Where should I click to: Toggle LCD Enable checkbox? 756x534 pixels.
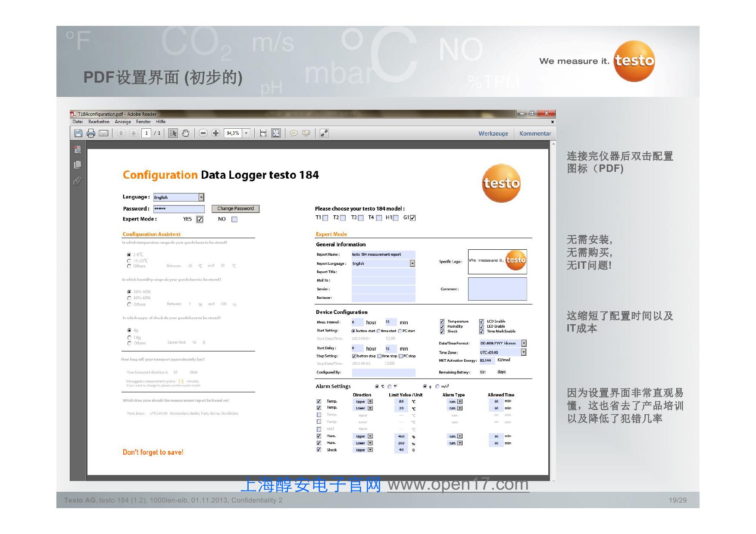point(481,321)
